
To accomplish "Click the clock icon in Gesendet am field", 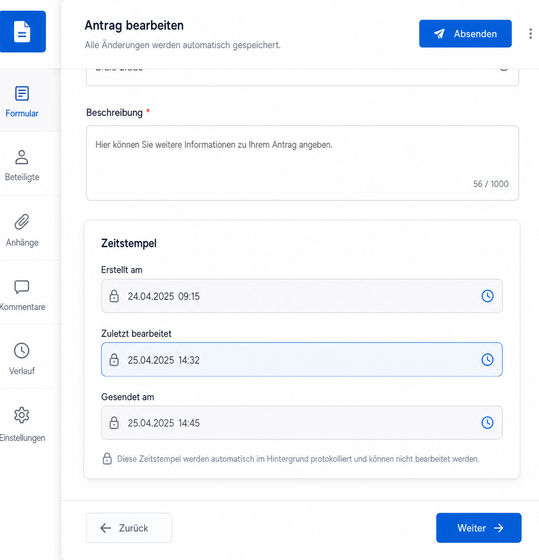I will tap(487, 422).
